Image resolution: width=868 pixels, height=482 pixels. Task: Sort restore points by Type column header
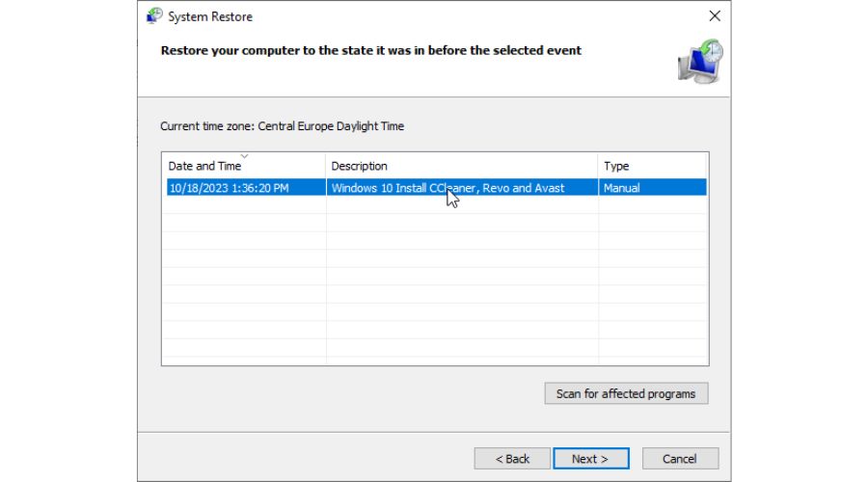click(x=616, y=166)
